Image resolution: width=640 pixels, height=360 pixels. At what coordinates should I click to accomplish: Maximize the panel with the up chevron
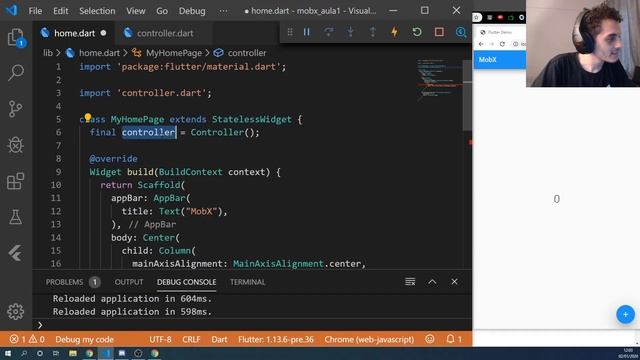[x=432, y=282]
